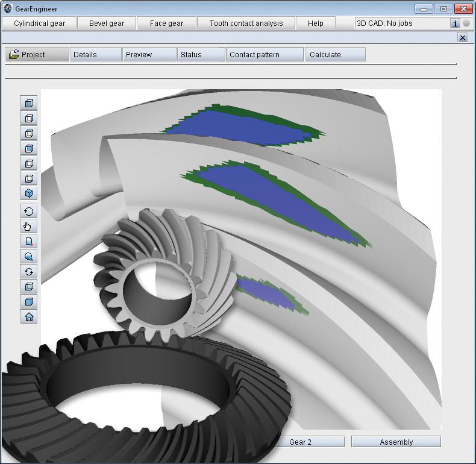Switch to the shaded solid cube display mode
The image size is (476, 464).
pos(29,301)
